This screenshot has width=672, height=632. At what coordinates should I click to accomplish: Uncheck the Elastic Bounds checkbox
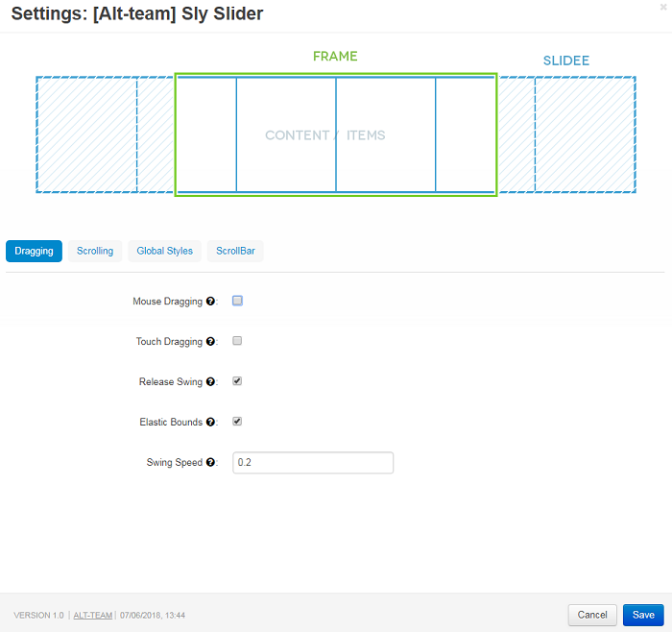[x=237, y=422]
